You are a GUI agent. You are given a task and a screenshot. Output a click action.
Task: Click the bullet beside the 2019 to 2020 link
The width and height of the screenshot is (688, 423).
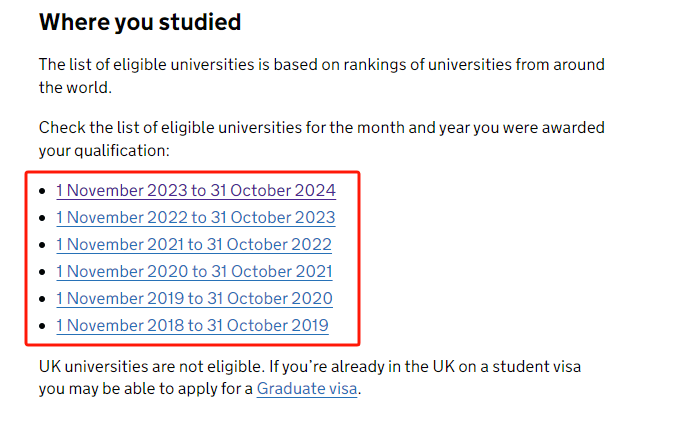coord(42,299)
